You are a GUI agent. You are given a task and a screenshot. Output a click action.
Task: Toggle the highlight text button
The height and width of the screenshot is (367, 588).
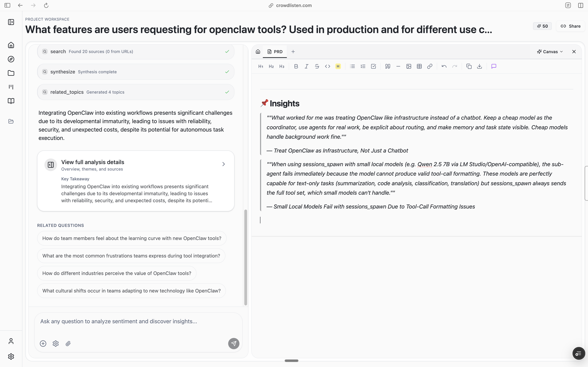tap(338, 66)
